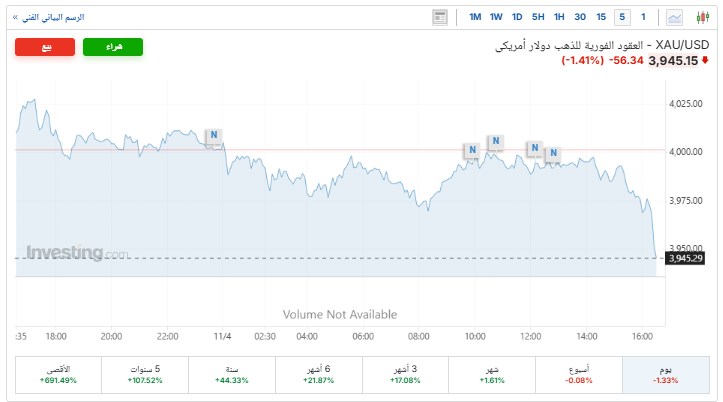Screen dimensions: 723x402
Task: Select the 3 months (3 أشهر) period tab
Action: point(405,374)
